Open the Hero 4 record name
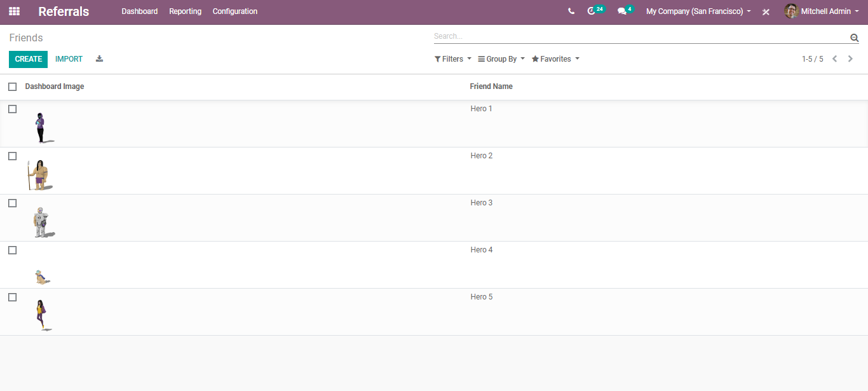This screenshot has width=868, height=391. point(482,250)
